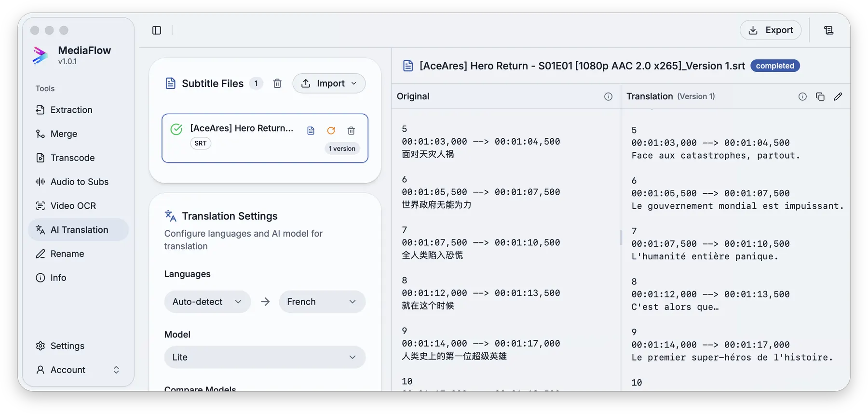868x414 pixels.
Task: Click the Settings gear icon
Action: 40,346
